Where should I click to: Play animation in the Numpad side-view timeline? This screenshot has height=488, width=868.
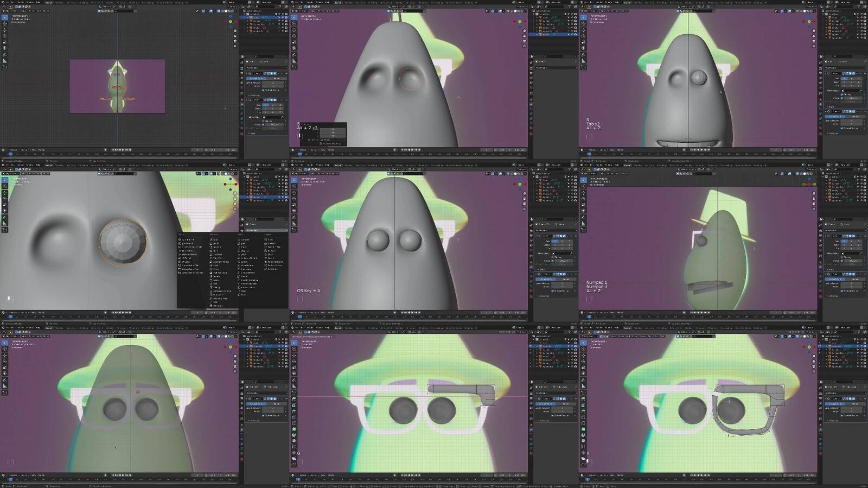[701, 312]
